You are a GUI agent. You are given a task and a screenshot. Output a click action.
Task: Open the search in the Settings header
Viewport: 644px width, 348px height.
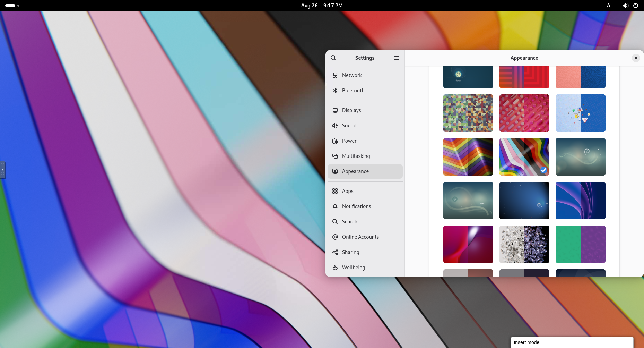coord(333,58)
